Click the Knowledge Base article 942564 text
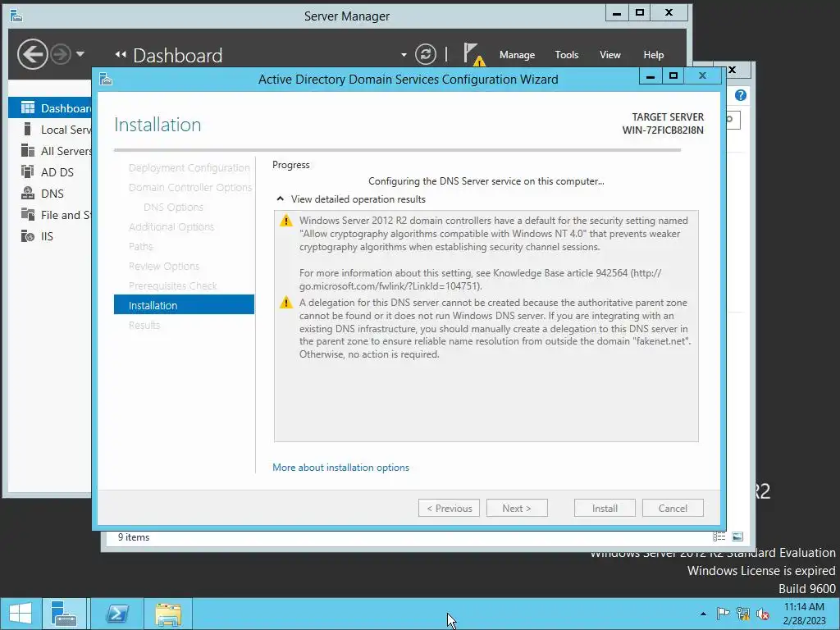Screen dimensions: 840x630 tap(559, 272)
